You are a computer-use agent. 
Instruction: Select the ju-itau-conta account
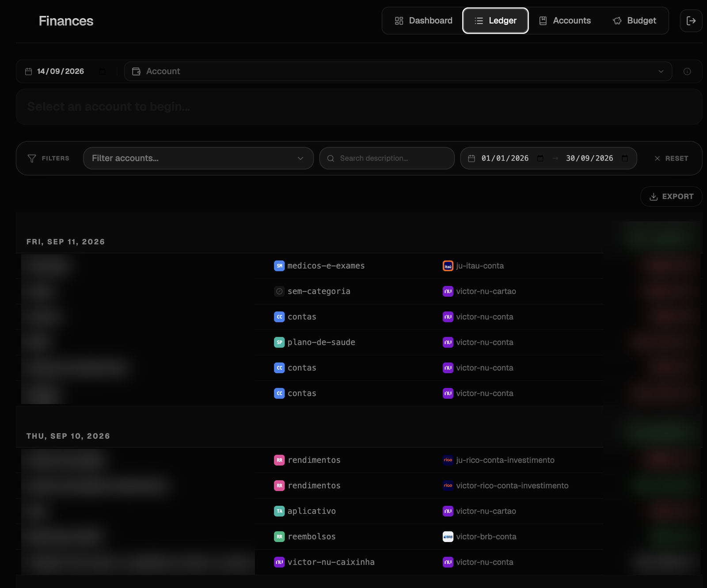point(480,266)
